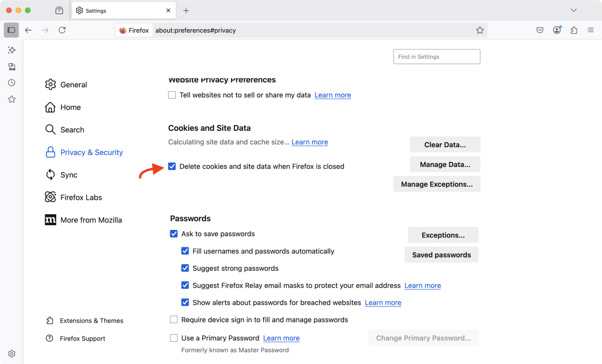Open the Extensions puzzle icon
Image resolution: width=602 pixels, height=364 pixels.
coord(574,30)
